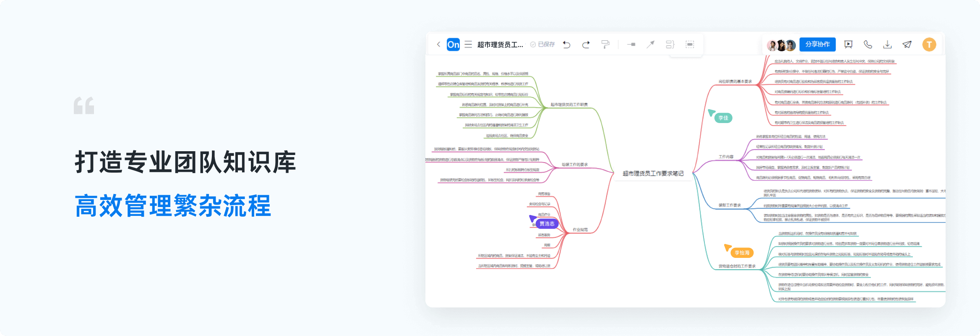This screenshot has height=336, width=980.
Task: Open the hamburger menu
Action: point(468,45)
